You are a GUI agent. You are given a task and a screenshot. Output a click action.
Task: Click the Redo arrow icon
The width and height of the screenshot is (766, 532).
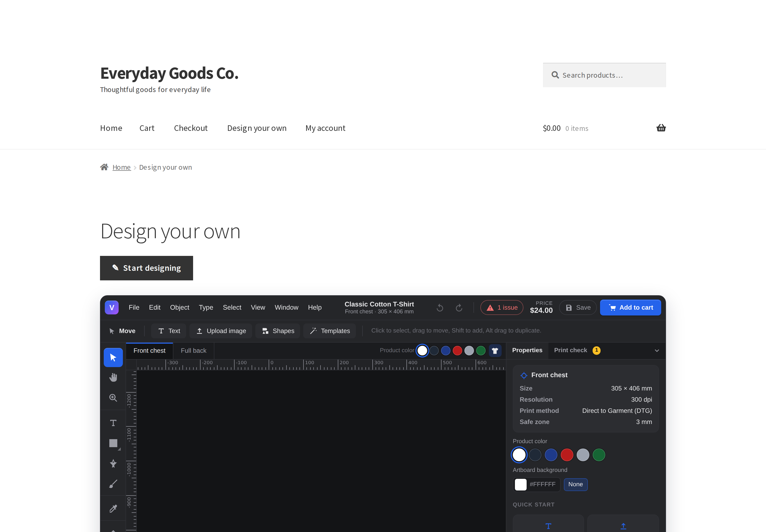coord(459,308)
